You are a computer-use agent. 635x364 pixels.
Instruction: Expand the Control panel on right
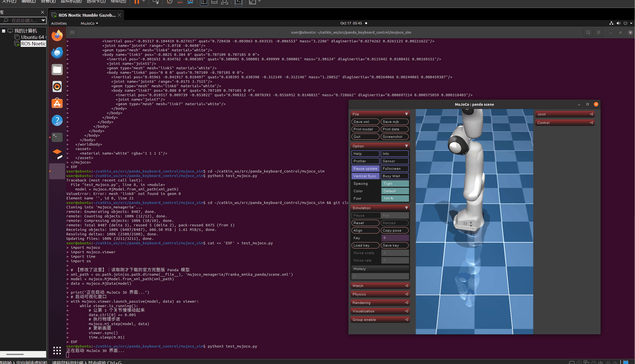565,123
